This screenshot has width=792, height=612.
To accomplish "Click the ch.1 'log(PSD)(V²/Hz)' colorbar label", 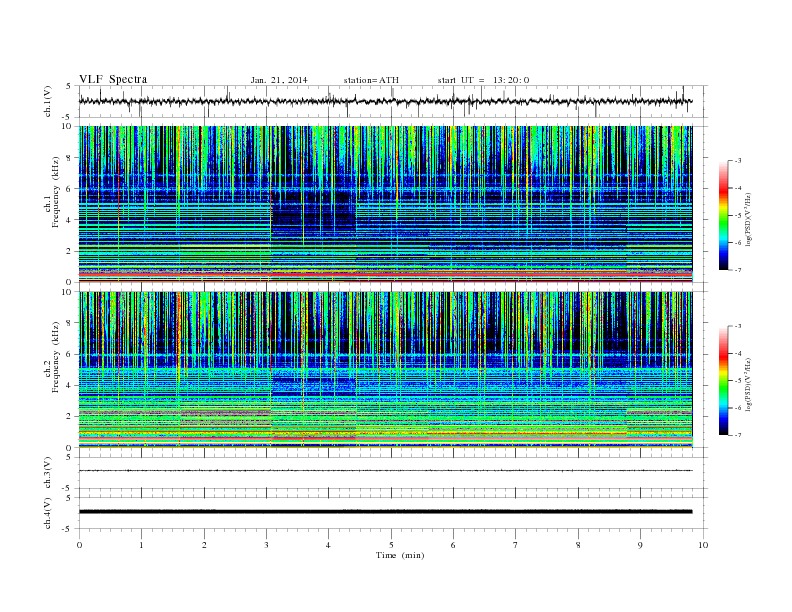I will 749,220.
